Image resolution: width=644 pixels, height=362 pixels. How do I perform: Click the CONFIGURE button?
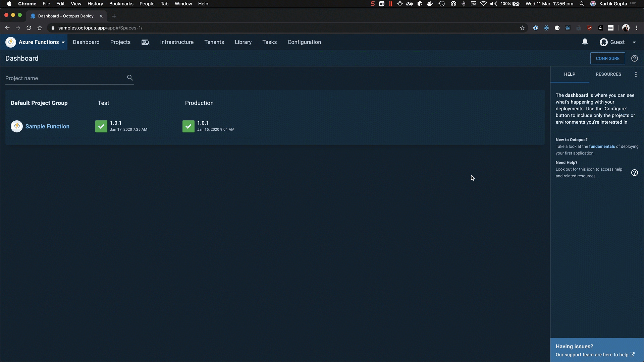point(607,58)
